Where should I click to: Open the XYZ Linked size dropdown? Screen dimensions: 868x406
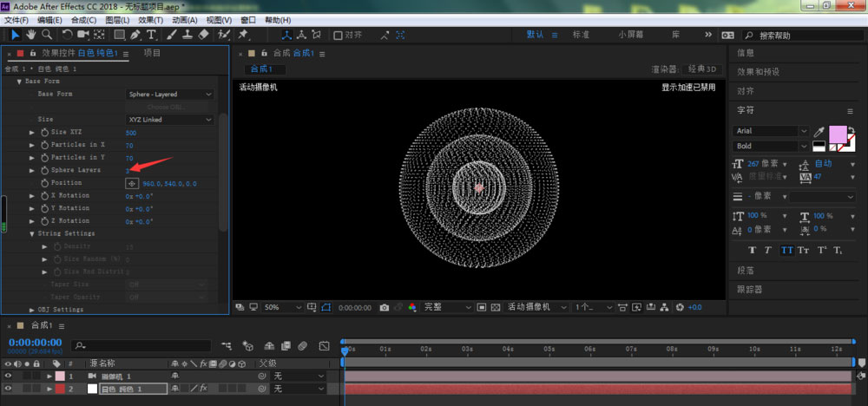pos(170,120)
